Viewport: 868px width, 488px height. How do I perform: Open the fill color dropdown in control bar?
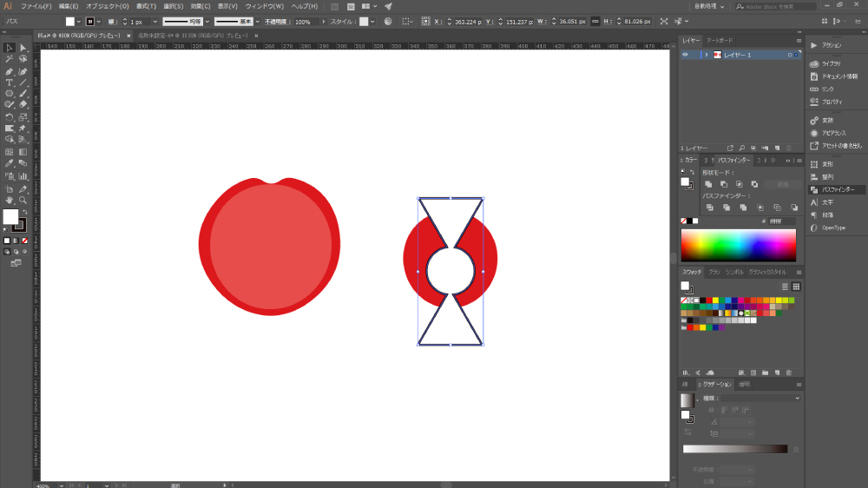(79, 22)
